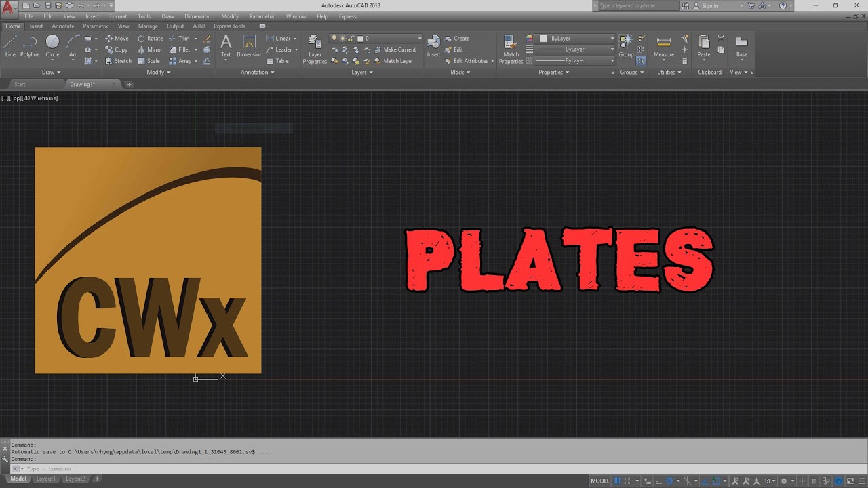Open the Express Tools ribbon tab

229,26
